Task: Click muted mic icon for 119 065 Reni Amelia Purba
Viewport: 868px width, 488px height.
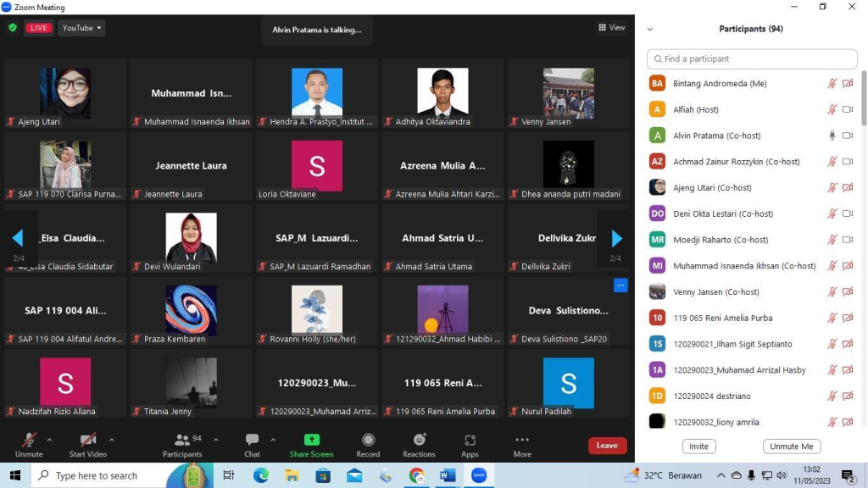Action: click(x=832, y=318)
